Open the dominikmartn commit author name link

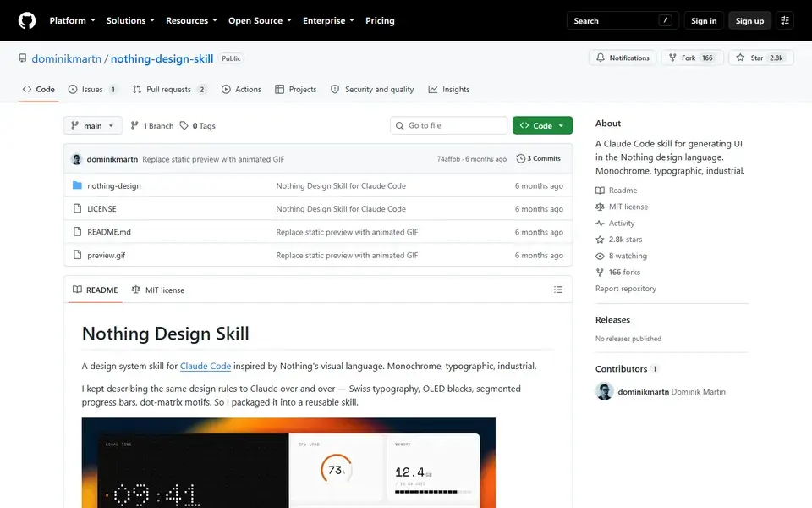click(x=112, y=159)
